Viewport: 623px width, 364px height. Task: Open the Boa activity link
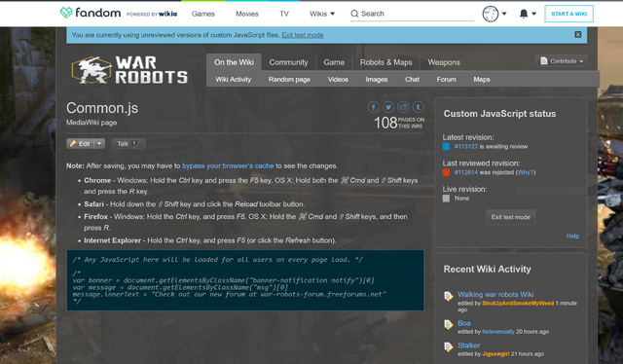[464, 323]
